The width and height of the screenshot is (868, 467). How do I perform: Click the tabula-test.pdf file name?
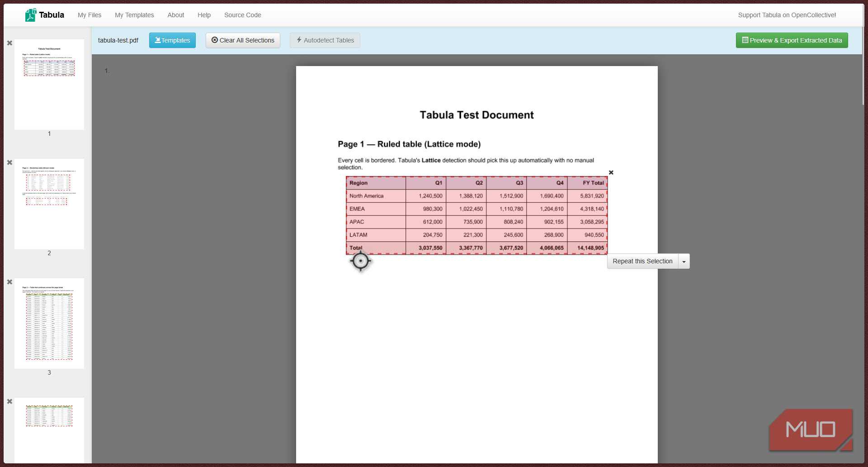point(118,40)
